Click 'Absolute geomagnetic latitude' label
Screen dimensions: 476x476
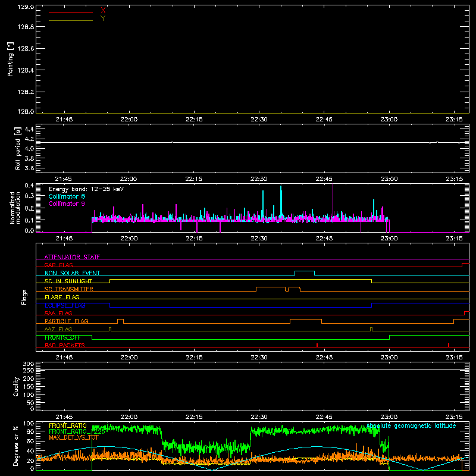[411, 426]
